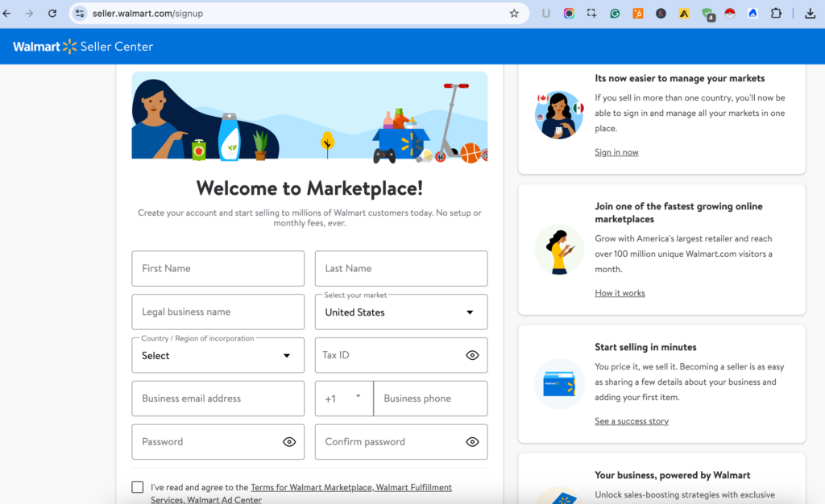Click the blue Walmart box illustration
The width and height of the screenshot is (825, 504).
(x=559, y=384)
